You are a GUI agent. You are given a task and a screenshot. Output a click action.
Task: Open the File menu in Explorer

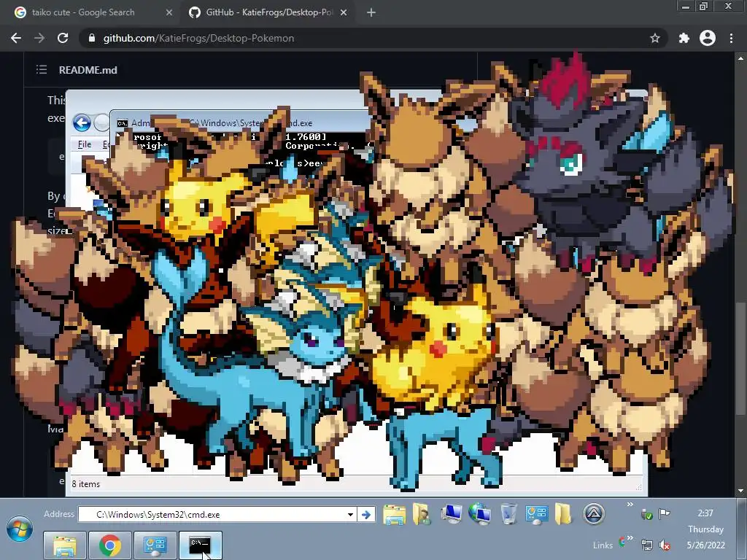coord(85,144)
